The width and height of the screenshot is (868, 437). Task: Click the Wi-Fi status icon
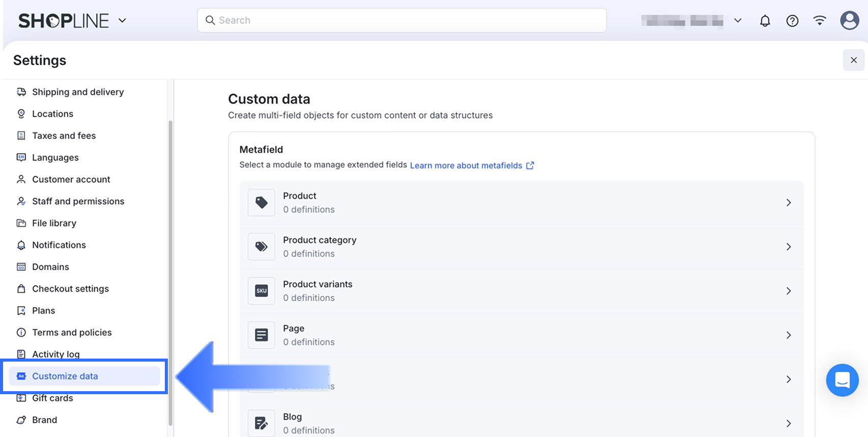(820, 21)
